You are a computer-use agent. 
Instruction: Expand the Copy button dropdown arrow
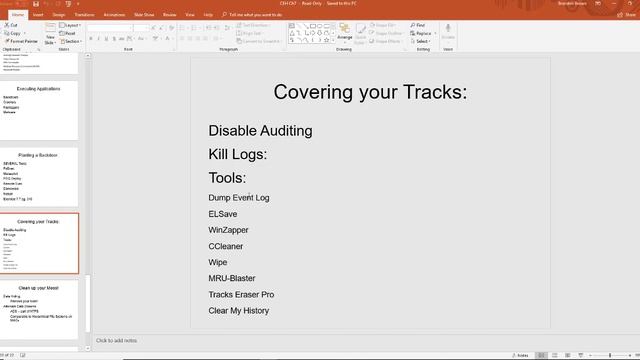click(x=24, y=33)
